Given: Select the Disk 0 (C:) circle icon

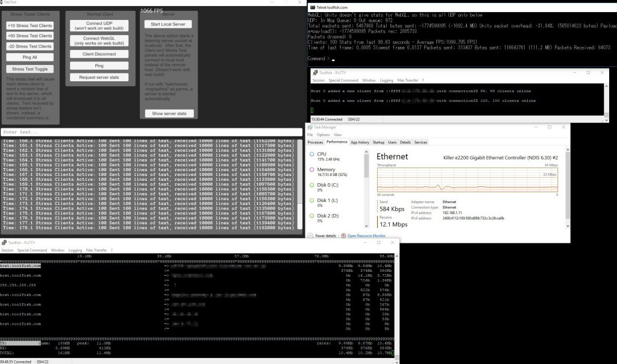Looking at the screenshot, I should click(x=312, y=185).
